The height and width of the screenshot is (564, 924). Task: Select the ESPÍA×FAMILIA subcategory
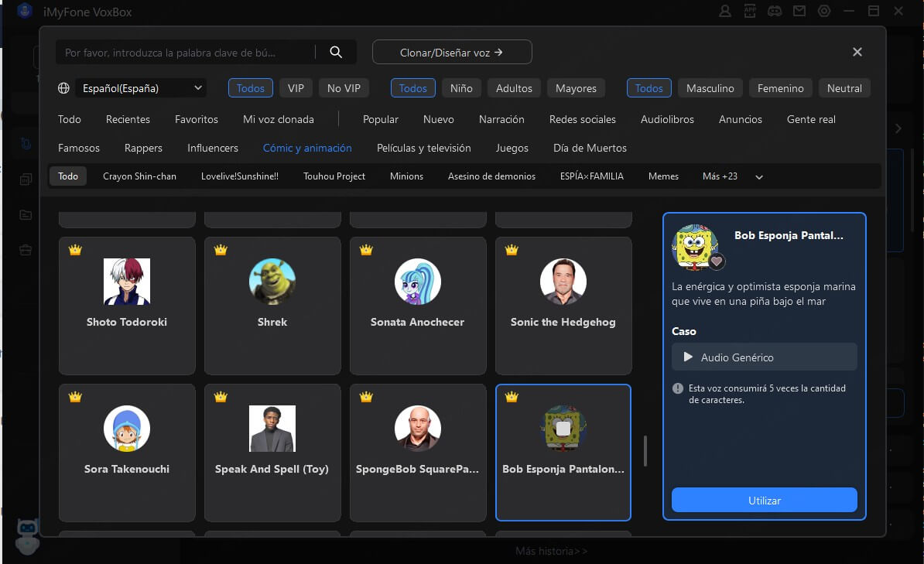click(592, 176)
